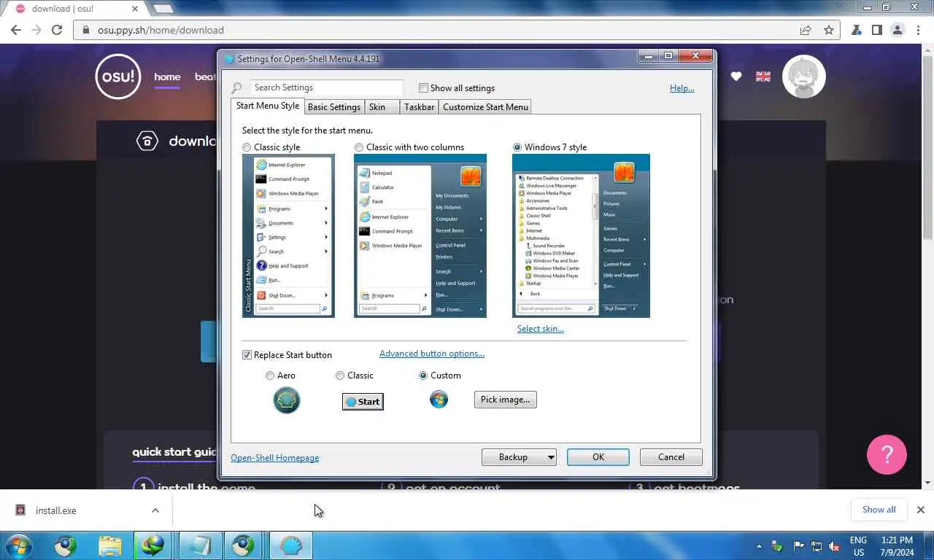This screenshot has height=560, width=934.
Task: Click the Custom Windows orb button image
Action: tap(439, 400)
